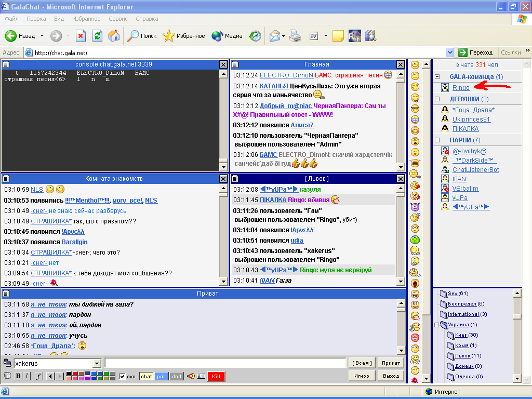Insert the sunglasses smiley emoticon
The height and width of the screenshot is (399, 532).
(x=415, y=109)
